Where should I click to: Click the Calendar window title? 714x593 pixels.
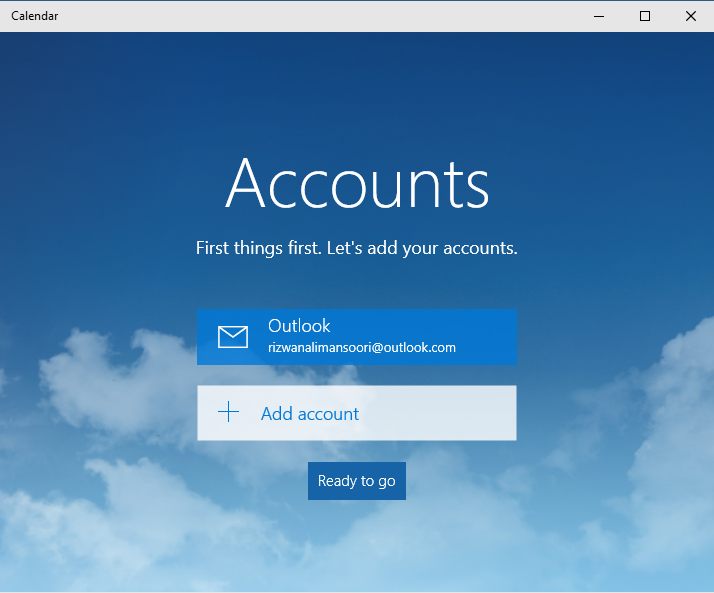tap(35, 16)
